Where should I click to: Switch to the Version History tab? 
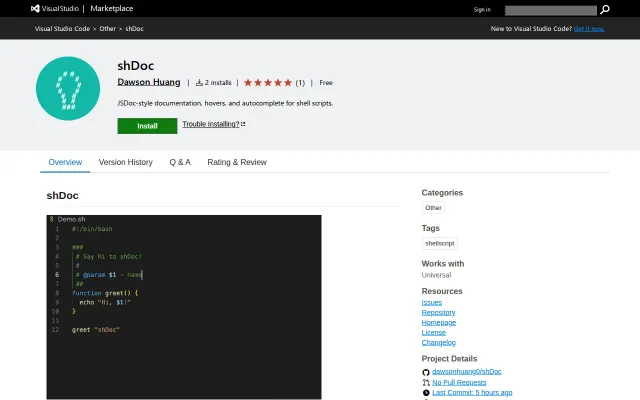[x=126, y=162]
